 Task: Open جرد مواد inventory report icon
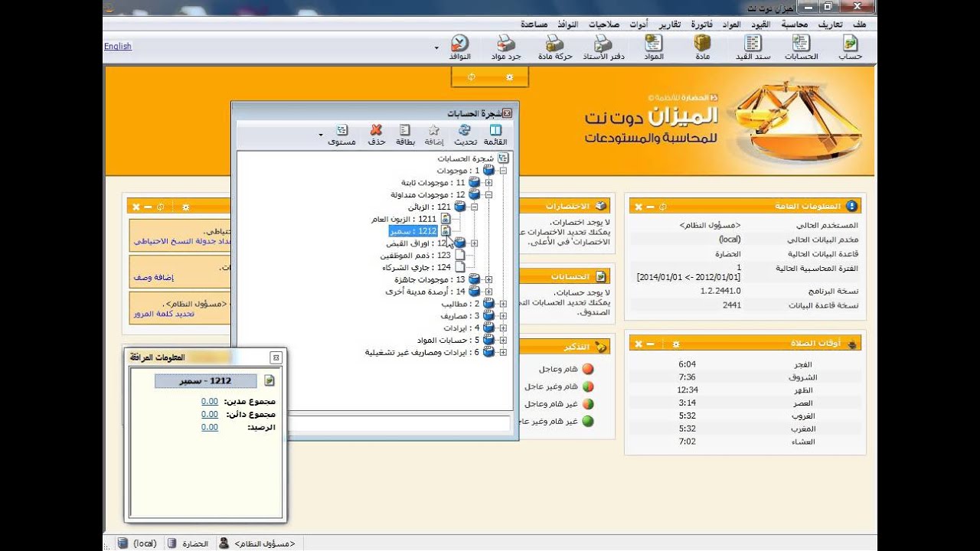(506, 47)
